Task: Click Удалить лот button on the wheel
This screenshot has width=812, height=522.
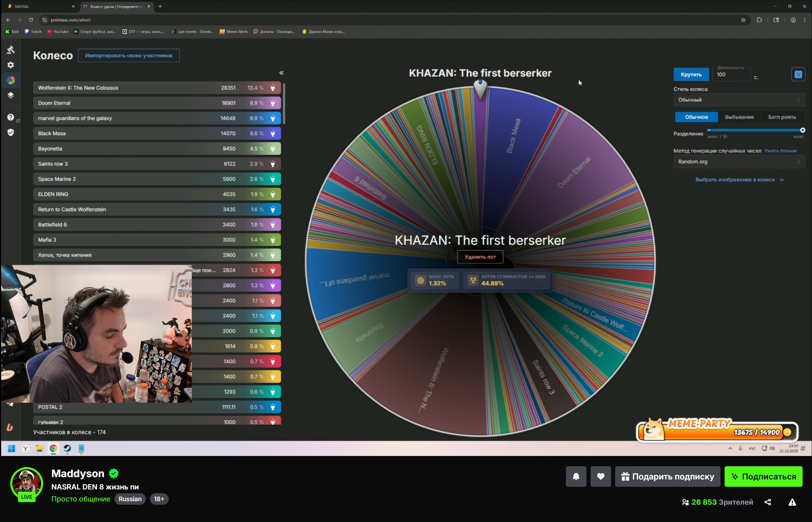Action: 480,257
